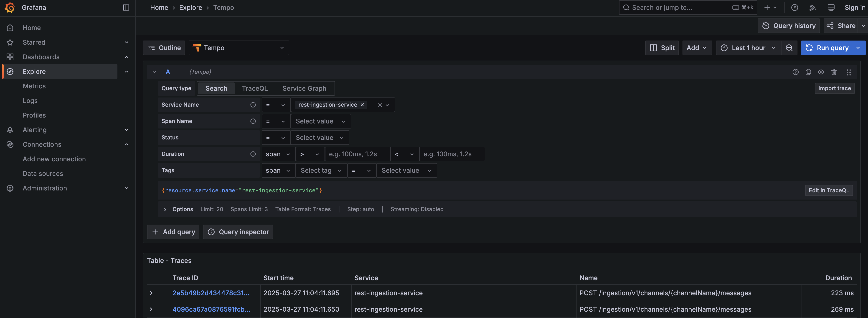Click the Share button
The image size is (868, 318).
(841, 26)
